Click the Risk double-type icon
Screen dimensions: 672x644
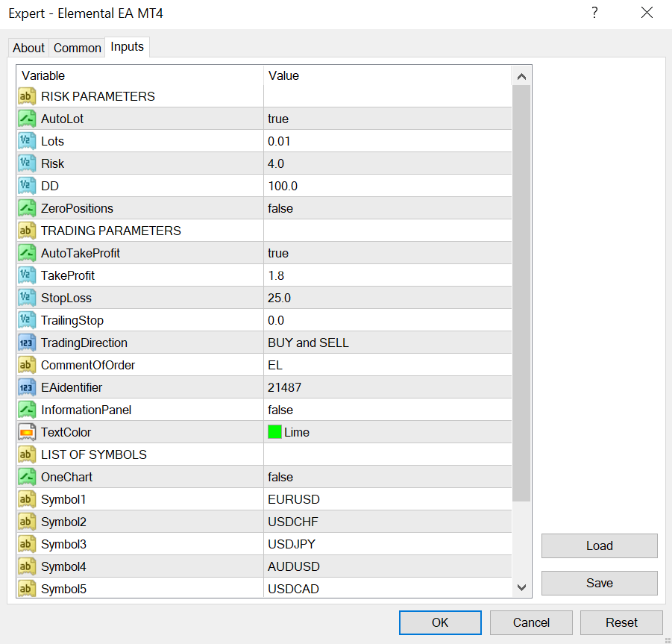click(27, 163)
